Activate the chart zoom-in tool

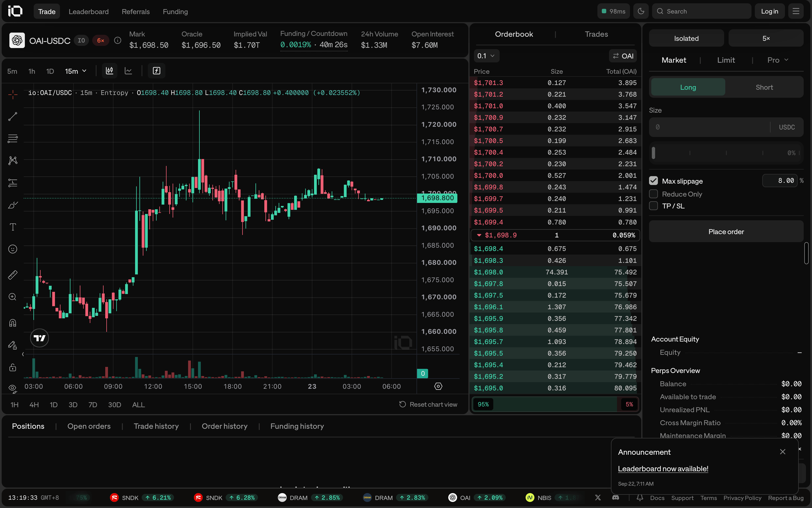[13, 297]
